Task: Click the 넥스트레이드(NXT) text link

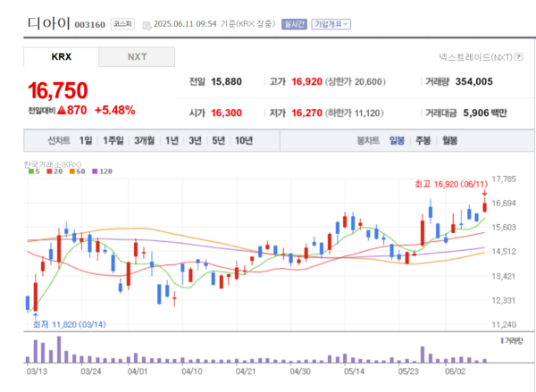Action: click(475, 57)
